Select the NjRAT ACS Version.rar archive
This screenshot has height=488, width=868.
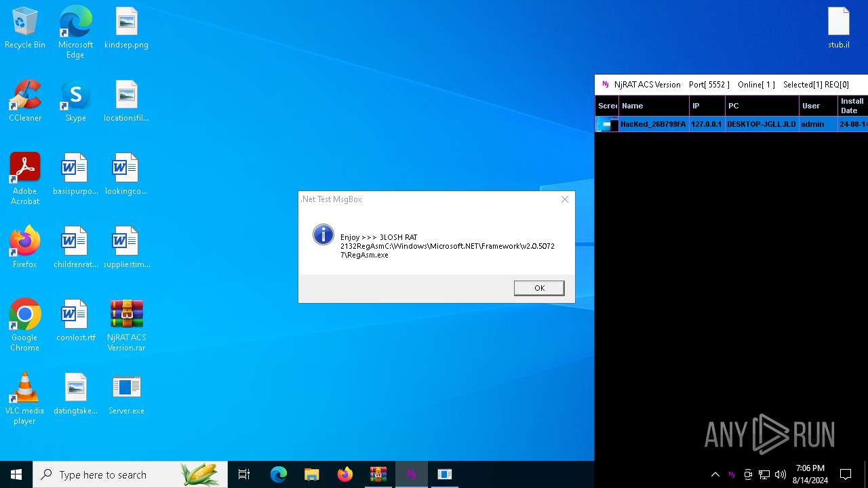pos(126,325)
